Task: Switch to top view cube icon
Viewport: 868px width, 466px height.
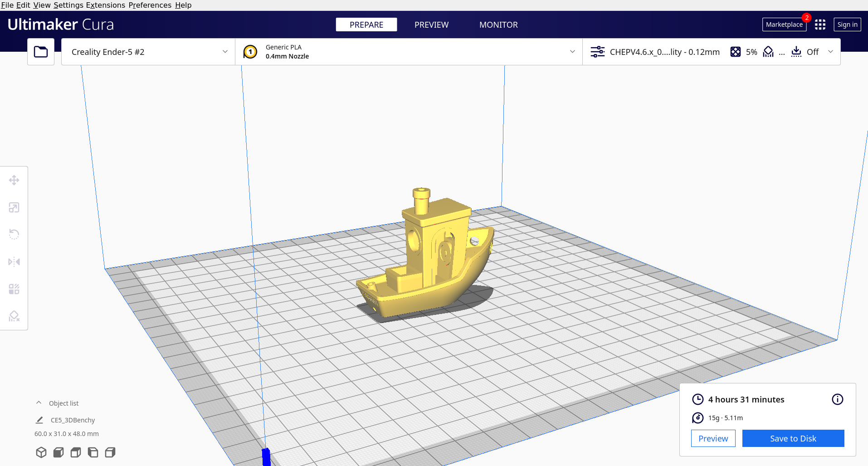Action: [x=75, y=452]
